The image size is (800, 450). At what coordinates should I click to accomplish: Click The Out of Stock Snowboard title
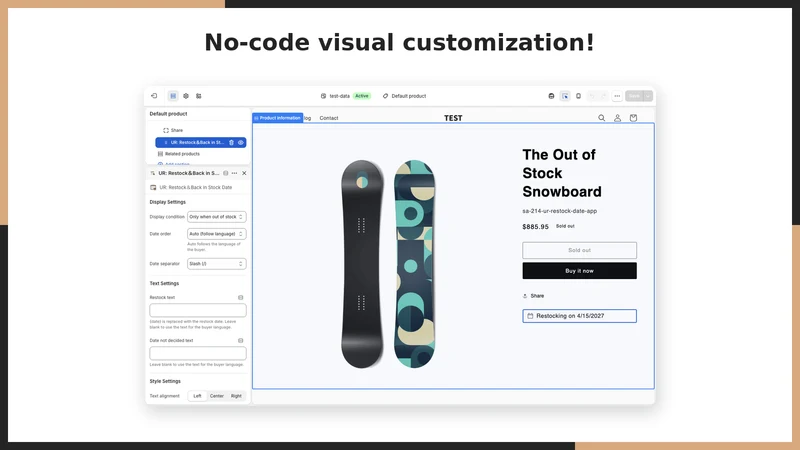562,173
